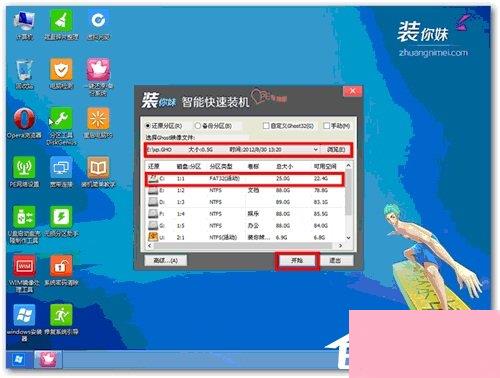Open the Windows installer desktop icon
The width and height of the screenshot is (500, 378).
tap(24, 315)
